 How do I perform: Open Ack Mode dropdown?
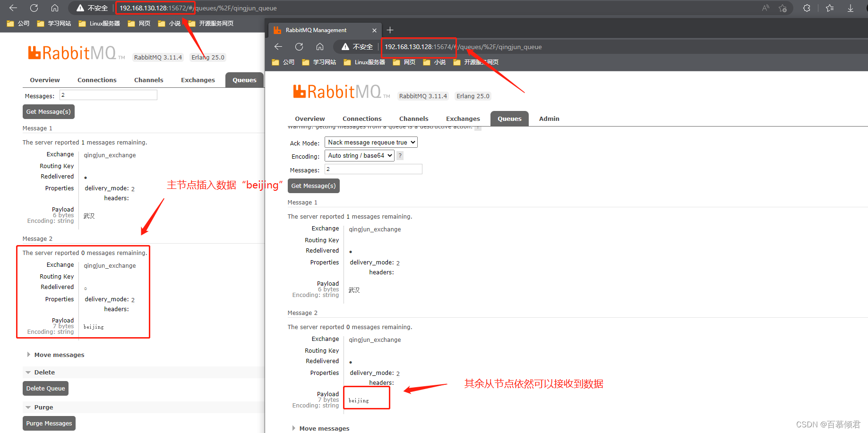point(371,142)
